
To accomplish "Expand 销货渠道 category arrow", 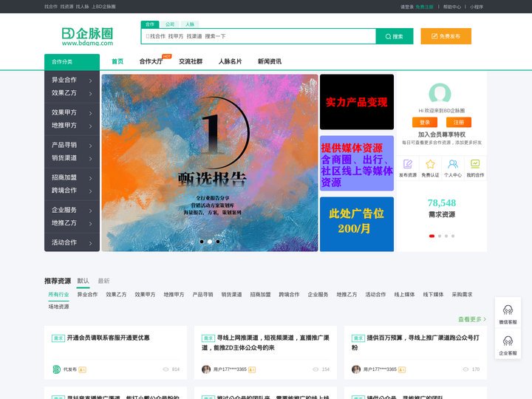I will (x=91, y=159).
